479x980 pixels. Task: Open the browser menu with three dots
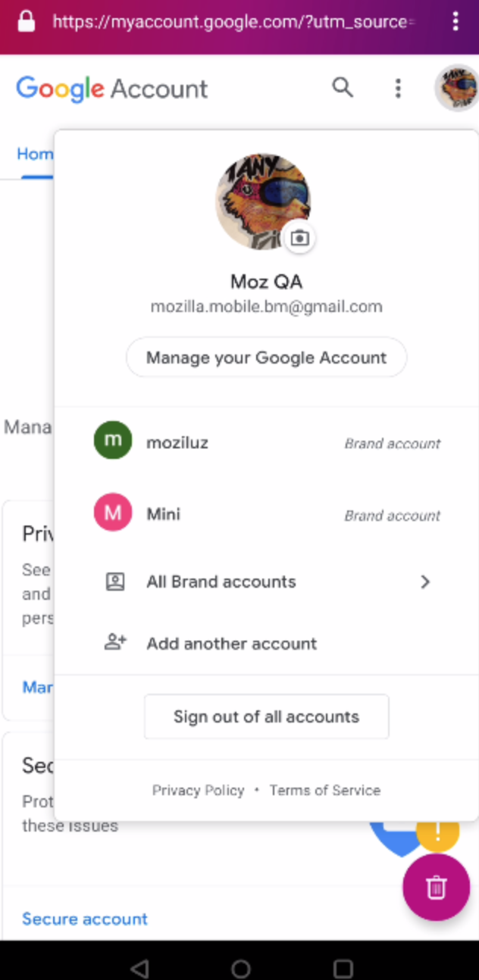coord(456,22)
